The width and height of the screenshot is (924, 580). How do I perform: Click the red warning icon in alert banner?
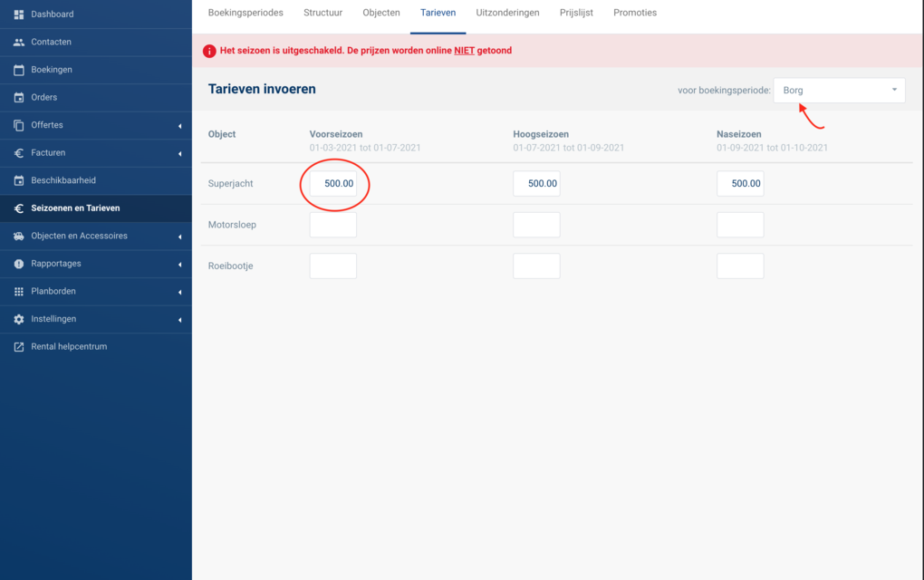pos(209,51)
